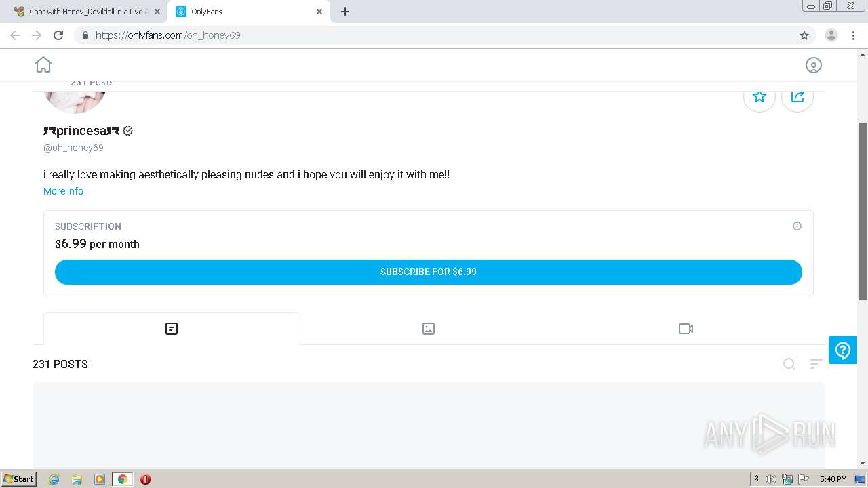
Task: Click the 5:40 PM clock
Action: [x=833, y=479]
